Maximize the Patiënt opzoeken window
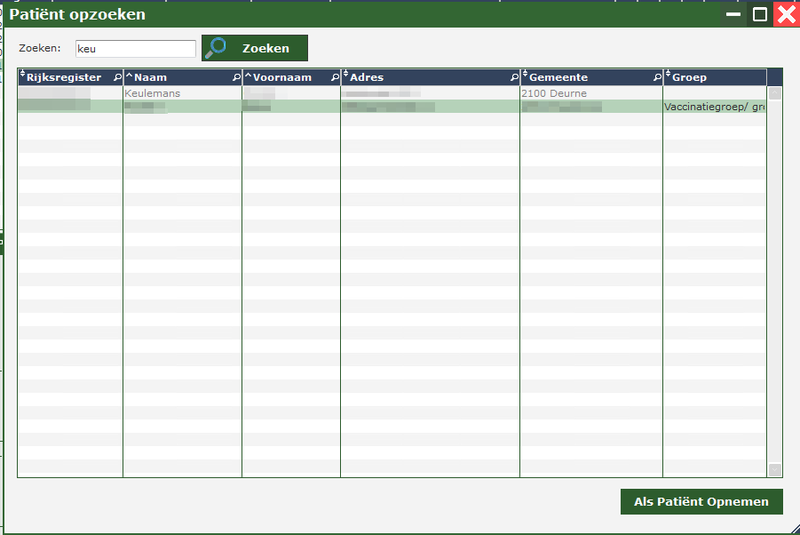The height and width of the screenshot is (535, 800). click(x=760, y=14)
